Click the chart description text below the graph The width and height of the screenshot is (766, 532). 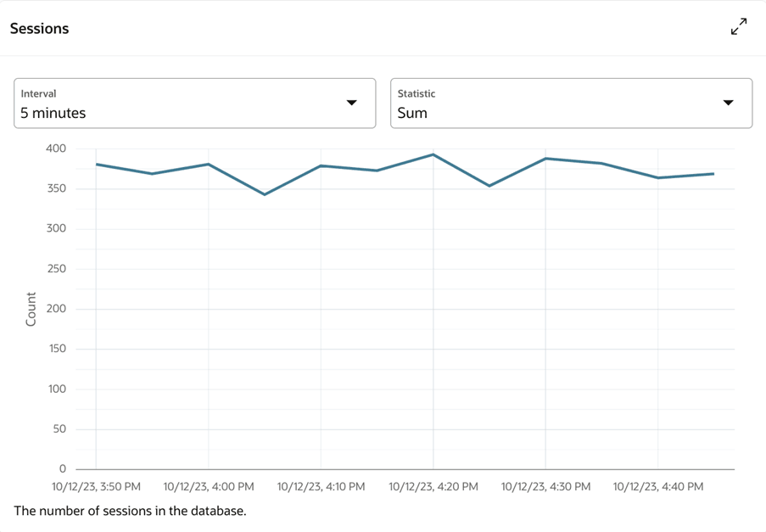(x=130, y=511)
